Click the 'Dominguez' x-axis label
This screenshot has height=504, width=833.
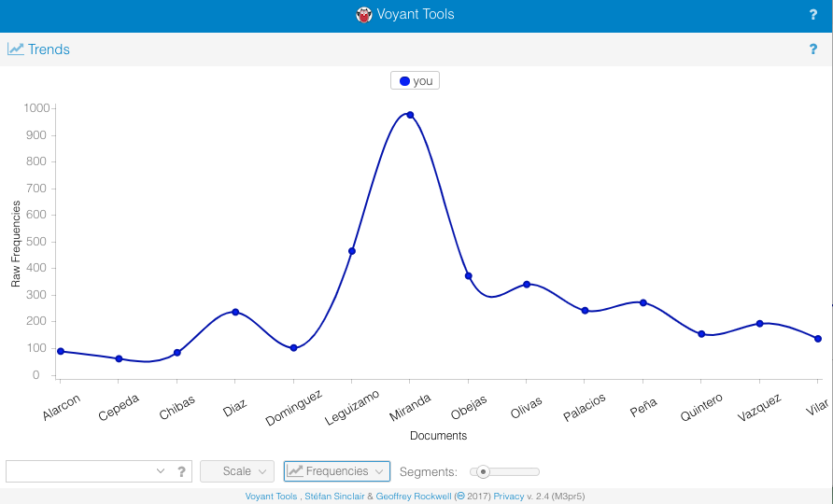[293, 408]
